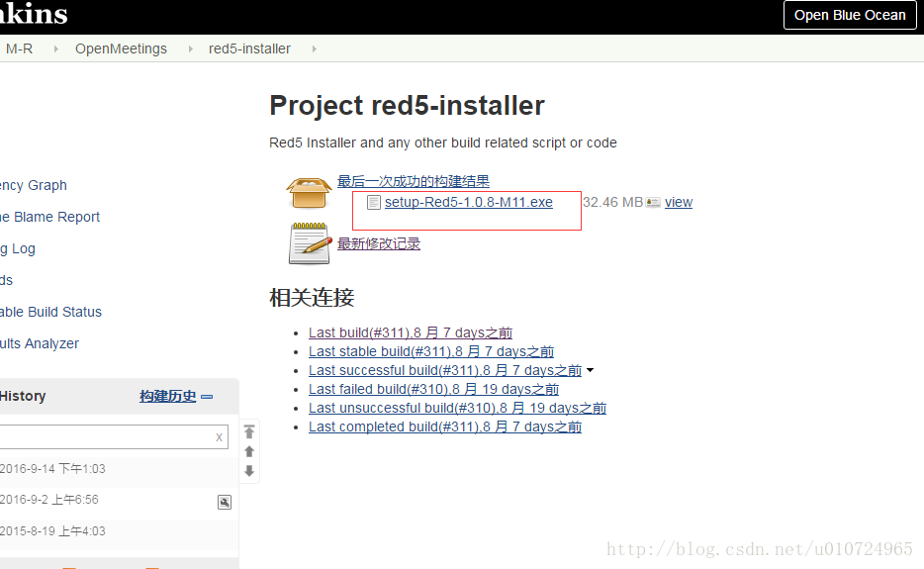This screenshot has height=569, width=924.
Task: Select build dated 2016-9-2 上午6:56
Action: tap(48, 500)
